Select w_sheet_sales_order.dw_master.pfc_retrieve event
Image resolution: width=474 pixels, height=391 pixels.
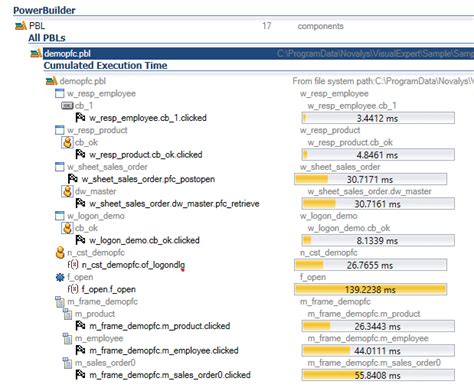(x=174, y=203)
